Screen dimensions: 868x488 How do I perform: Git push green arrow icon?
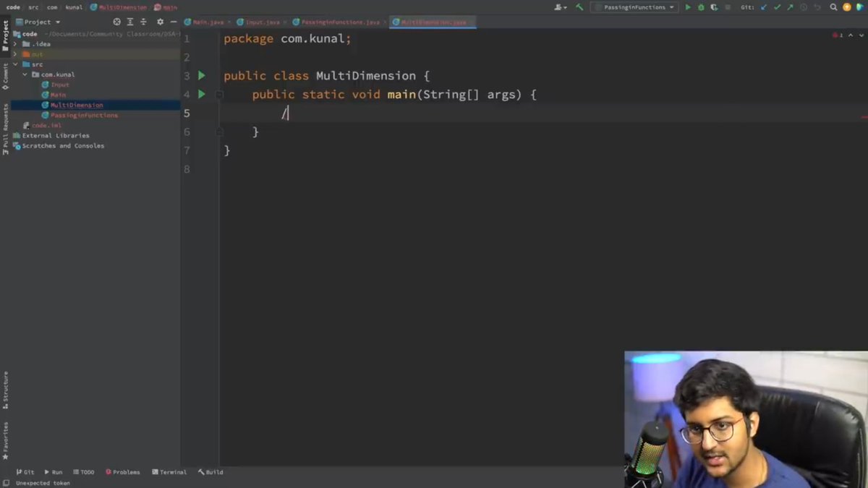[x=790, y=7]
